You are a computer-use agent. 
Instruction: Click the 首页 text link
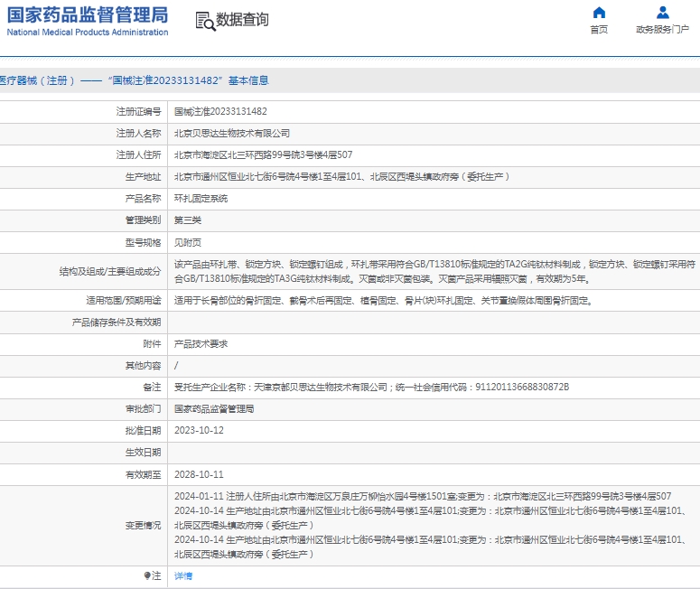tap(599, 30)
